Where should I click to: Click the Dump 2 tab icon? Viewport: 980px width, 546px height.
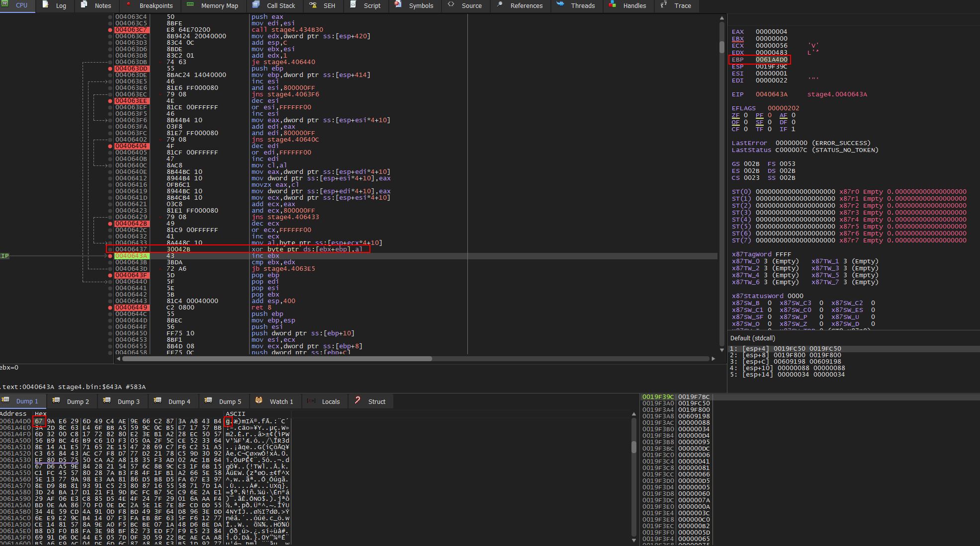pos(56,400)
